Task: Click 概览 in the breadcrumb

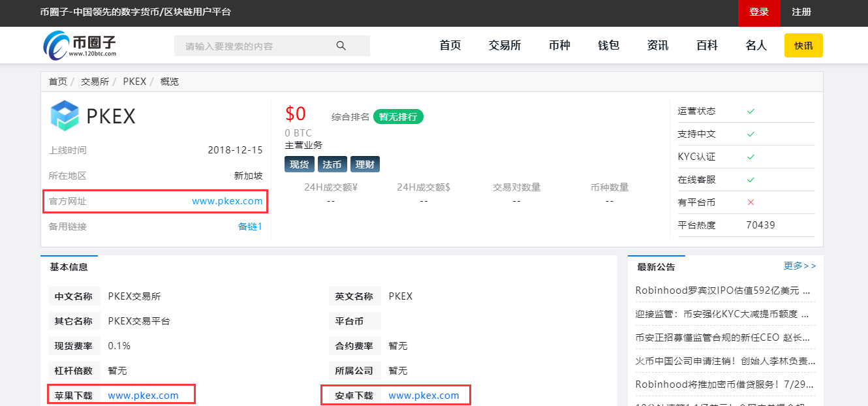Action: click(x=170, y=82)
